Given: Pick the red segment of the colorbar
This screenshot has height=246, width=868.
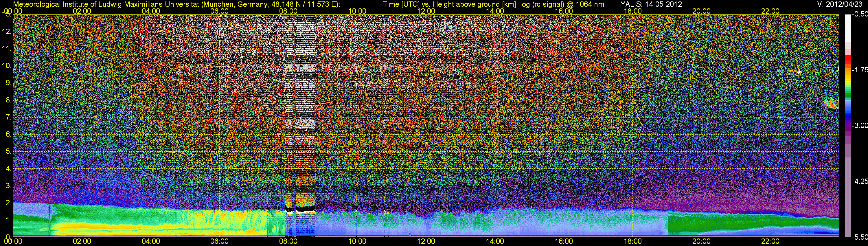Looking at the screenshot, I should pos(847,60).
